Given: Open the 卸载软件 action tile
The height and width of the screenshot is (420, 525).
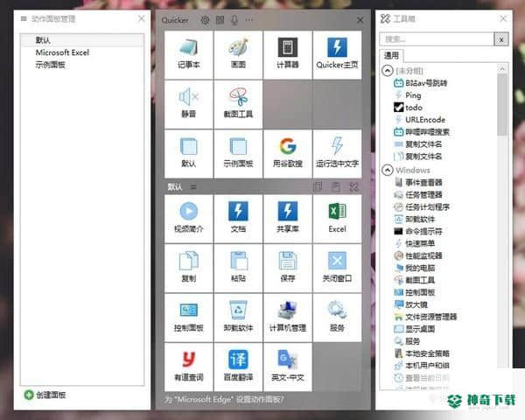Looking at the screenshot, I should tap(238, 318).
